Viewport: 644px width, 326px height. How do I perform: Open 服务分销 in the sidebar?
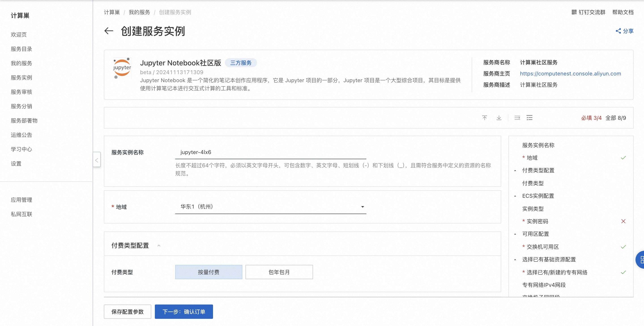[21, 106]
